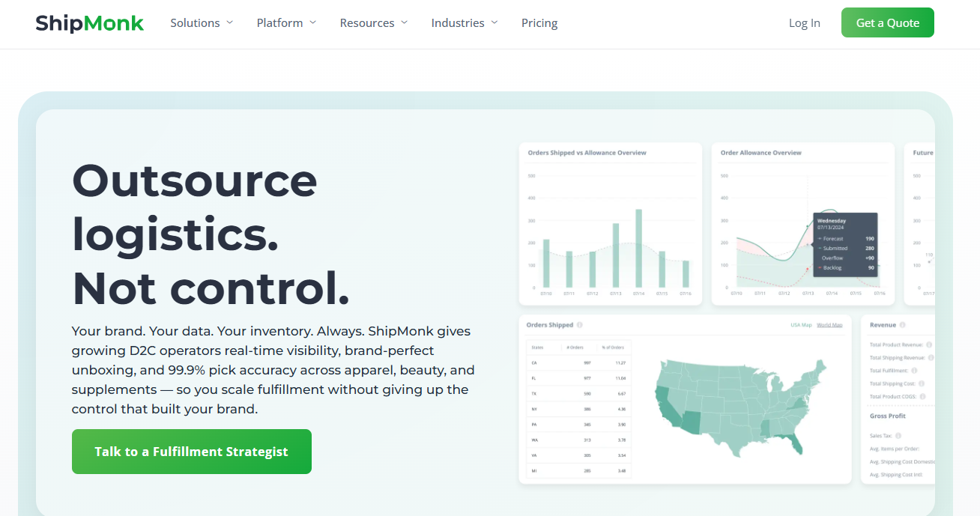
Task: Click the # Orders column header
Action: pyautogui.click(x=575, y=347)
